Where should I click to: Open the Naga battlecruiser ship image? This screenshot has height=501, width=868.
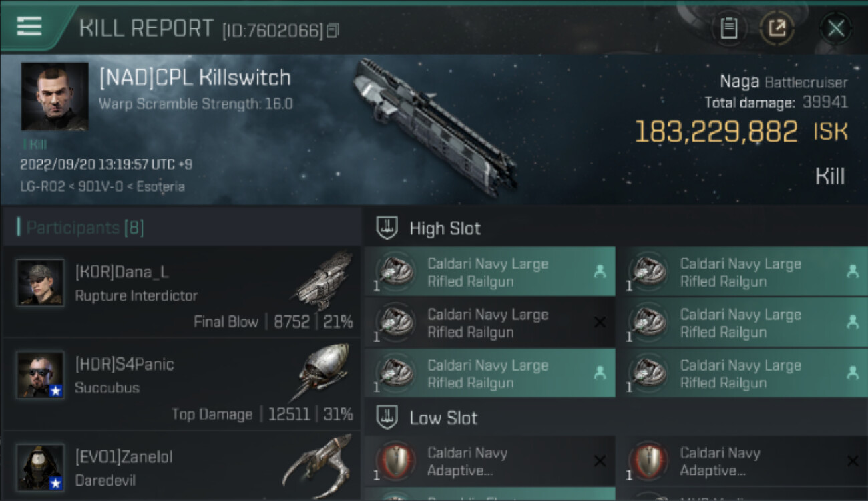434,127
